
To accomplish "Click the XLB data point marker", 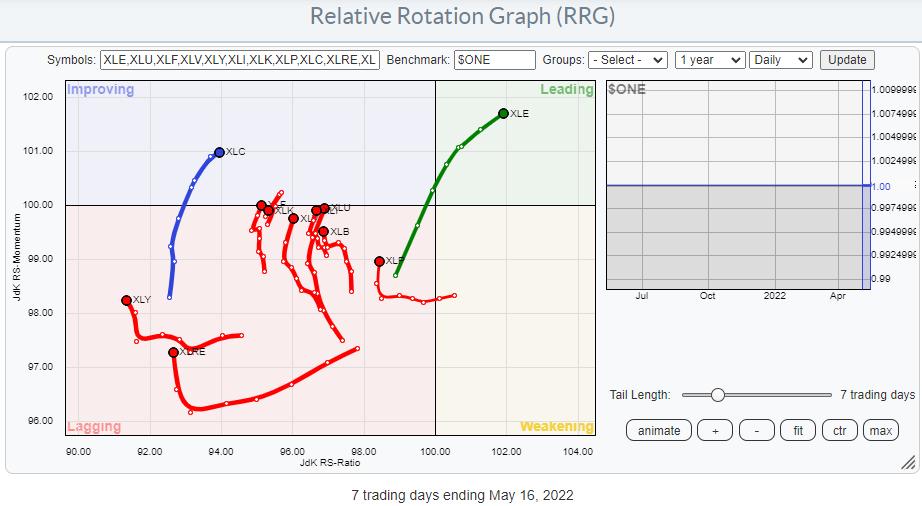I will [323, 232].
